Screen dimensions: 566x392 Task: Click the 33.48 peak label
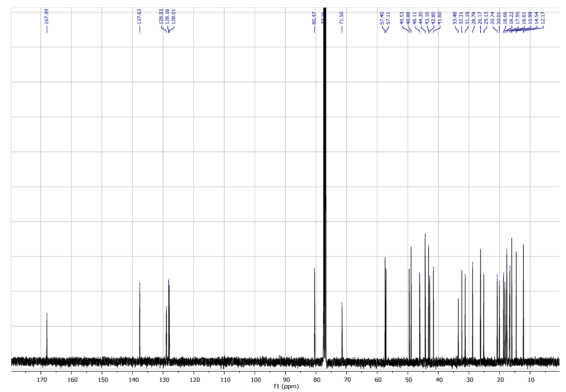pos(455,18)
